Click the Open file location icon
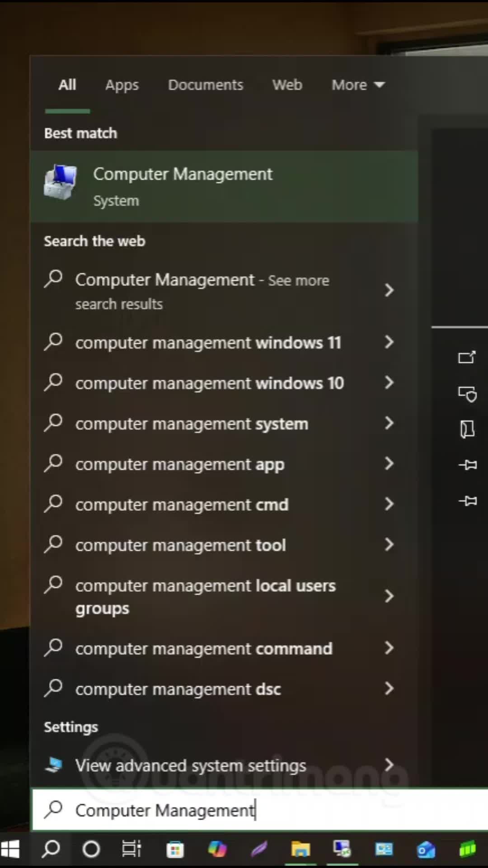 tap(467, 429)
